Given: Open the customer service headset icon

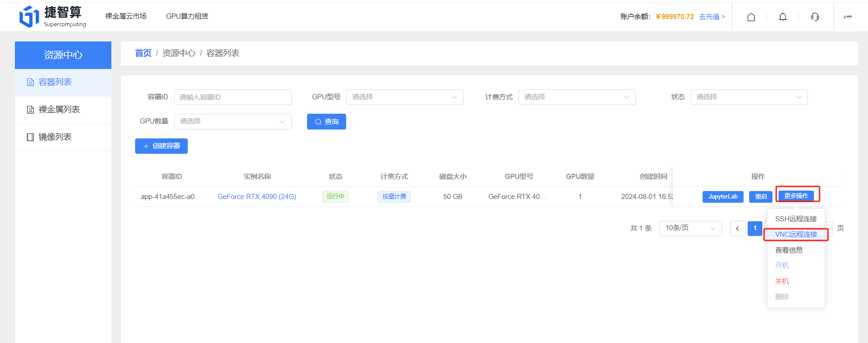Looking at the screenshot, I should [815, 17].
